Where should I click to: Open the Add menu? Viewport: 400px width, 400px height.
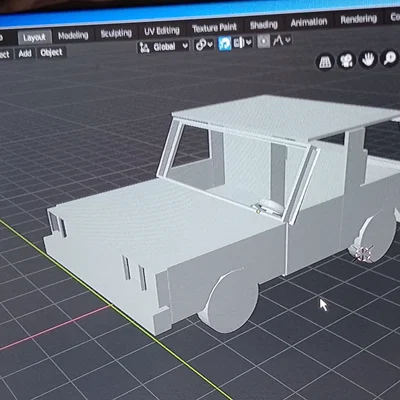click(25, 53)
